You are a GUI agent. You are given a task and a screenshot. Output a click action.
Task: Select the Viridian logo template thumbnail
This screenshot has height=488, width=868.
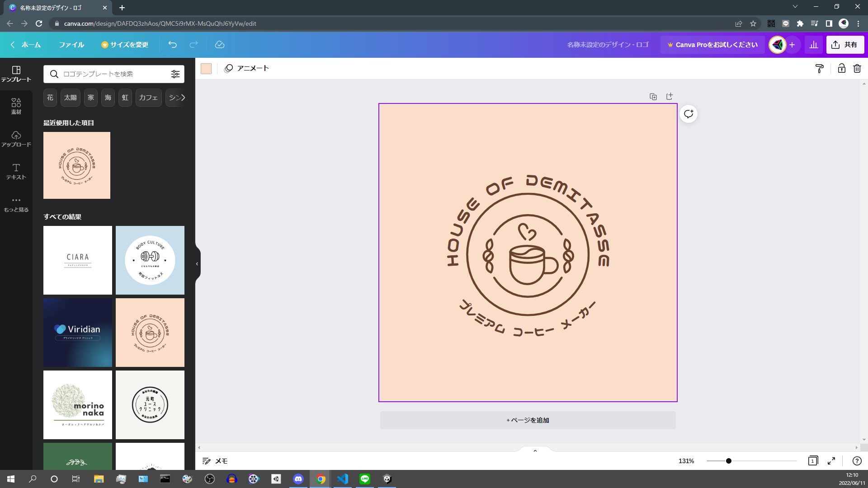78,333
